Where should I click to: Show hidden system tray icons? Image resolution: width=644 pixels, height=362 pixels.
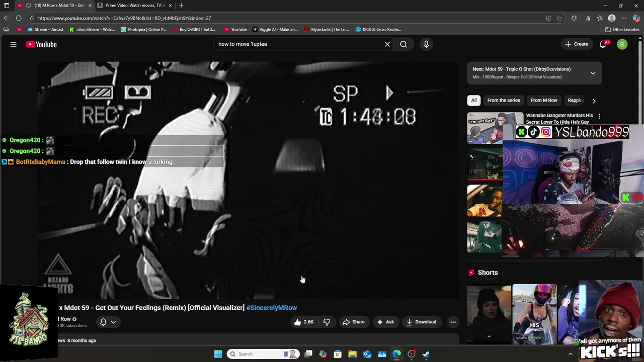pos(570,354)
